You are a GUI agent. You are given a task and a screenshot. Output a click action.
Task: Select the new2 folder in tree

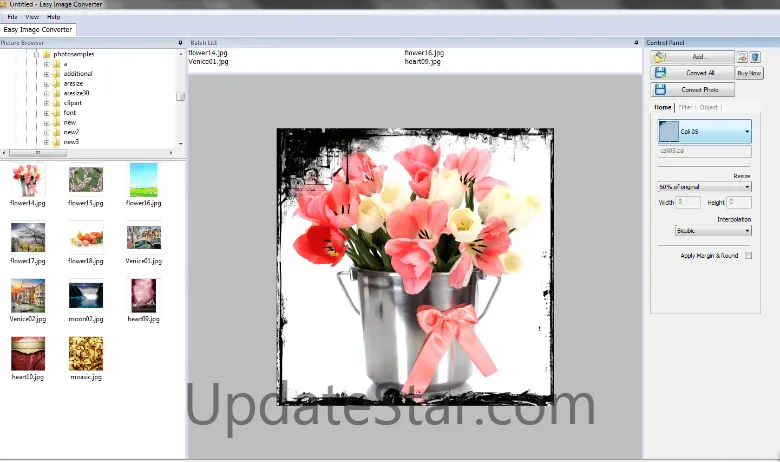(71, 132)
